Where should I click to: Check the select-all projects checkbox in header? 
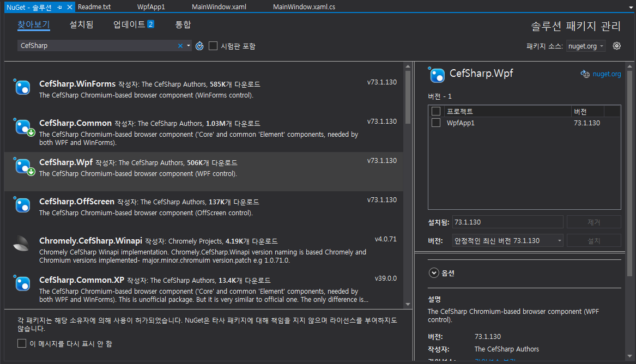[x=436, y=111]
